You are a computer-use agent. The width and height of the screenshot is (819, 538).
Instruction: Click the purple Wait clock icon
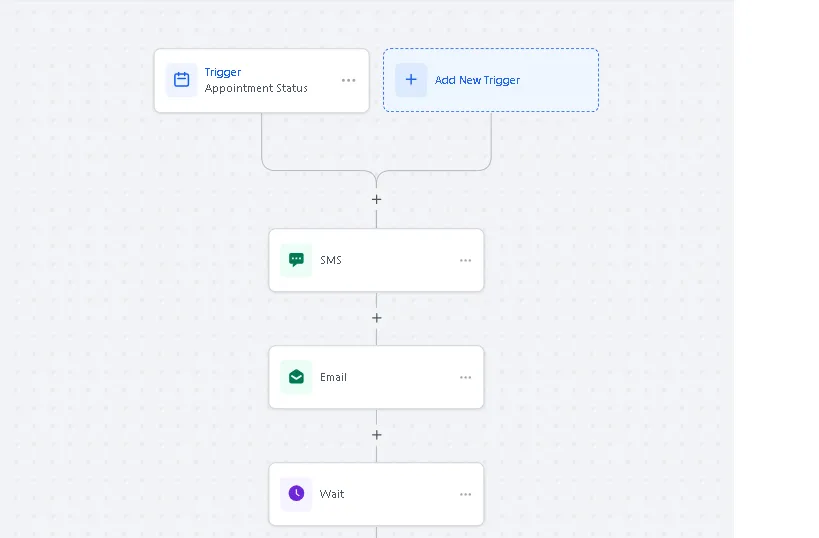click(x=296, y=494)
